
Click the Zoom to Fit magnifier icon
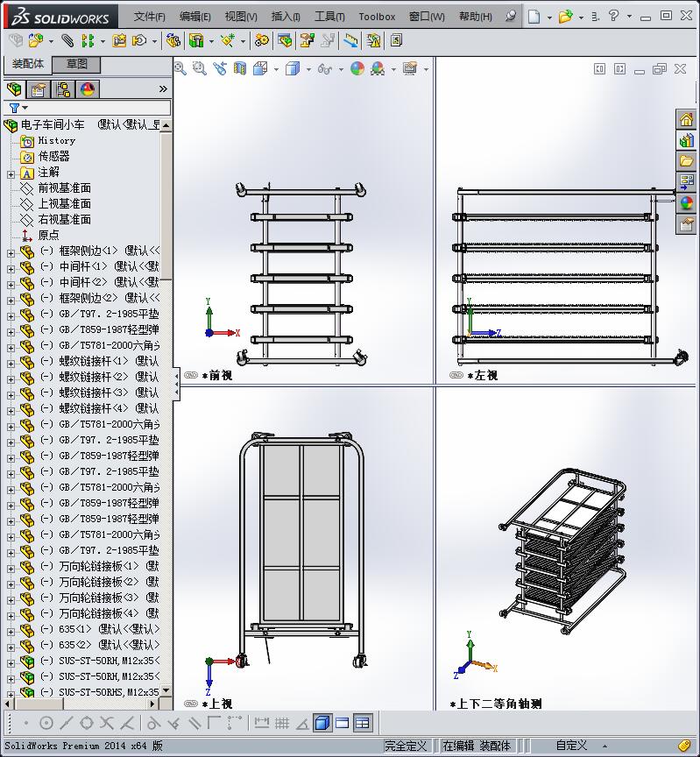coord(180,68)
